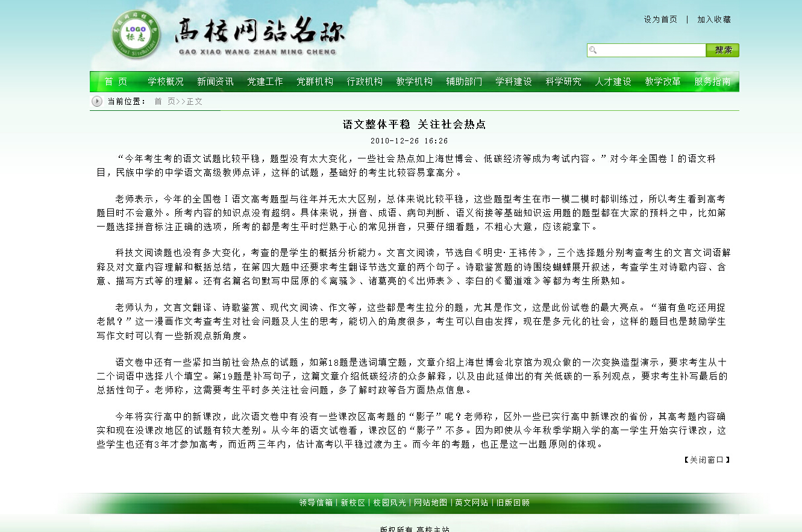Viewport: 802px width, 532px height.
Task: Open the 人才建设 menu
Action: coord(613,81)
